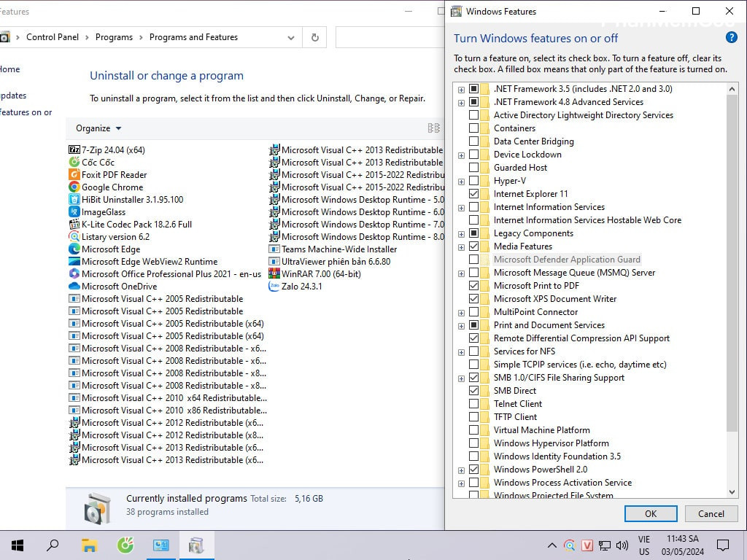Expand the Media Features node

461,246
